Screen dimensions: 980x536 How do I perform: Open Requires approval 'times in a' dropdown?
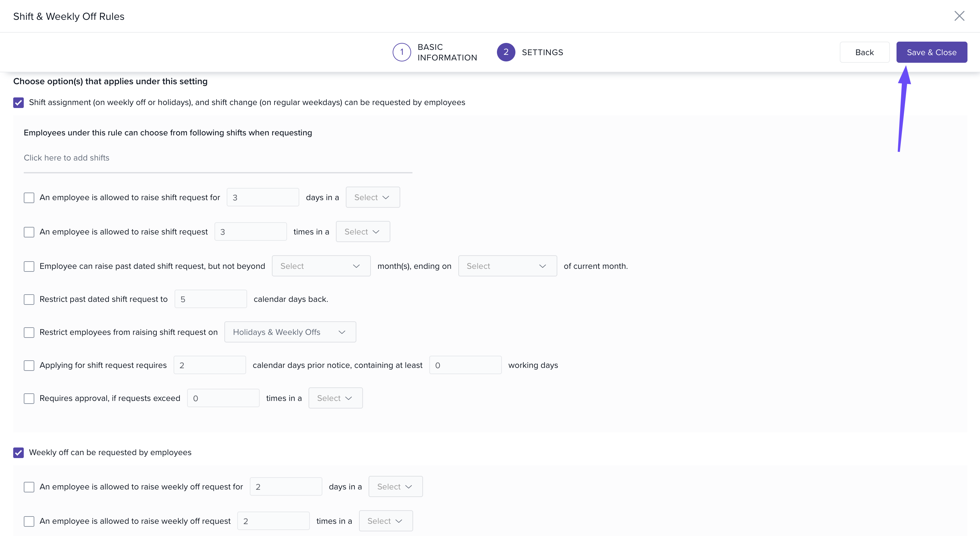(x=335, y=398)
